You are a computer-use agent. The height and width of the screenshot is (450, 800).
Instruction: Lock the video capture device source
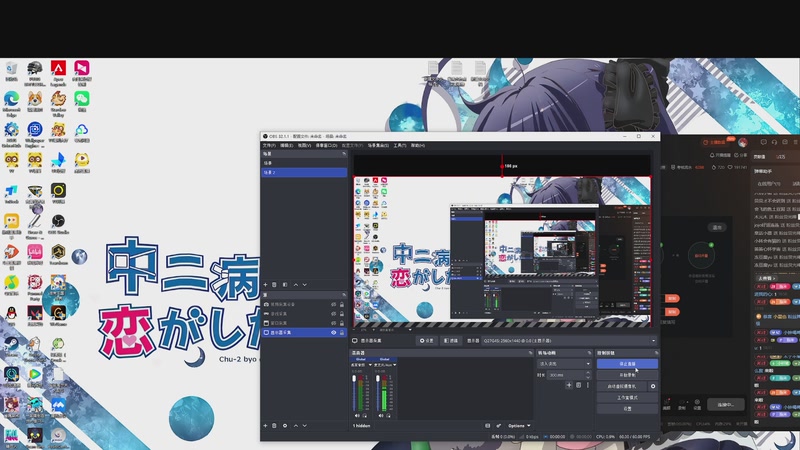click(342, 304)
